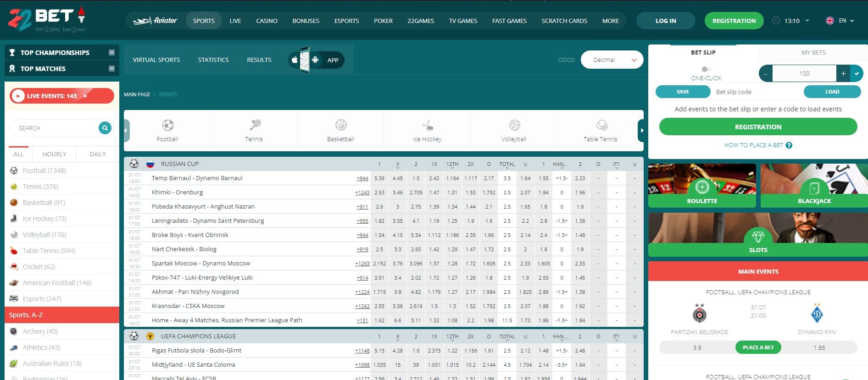Viewport: 868px width, 380px height.
Task: Click the Partizan Belgrade club crest
Action: (700, 314)
